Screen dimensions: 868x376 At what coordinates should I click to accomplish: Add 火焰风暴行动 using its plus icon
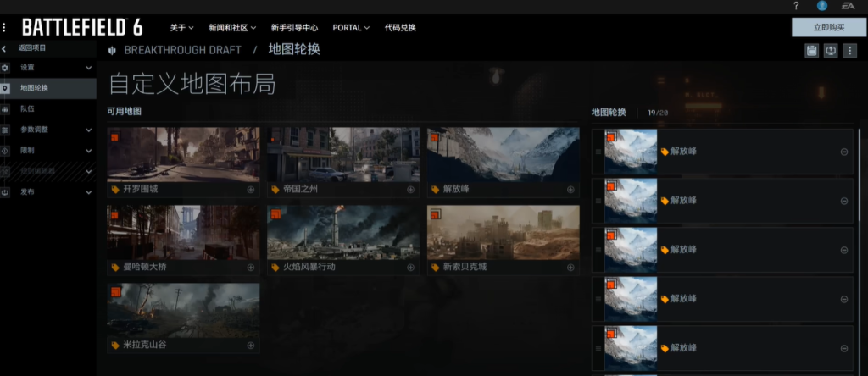[411, 268]
